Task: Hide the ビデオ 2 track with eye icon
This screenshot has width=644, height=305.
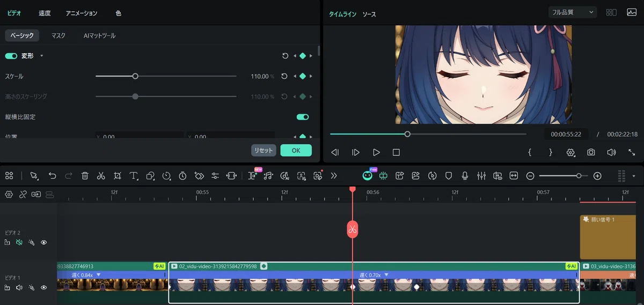Action: click(x=44, y=242)
